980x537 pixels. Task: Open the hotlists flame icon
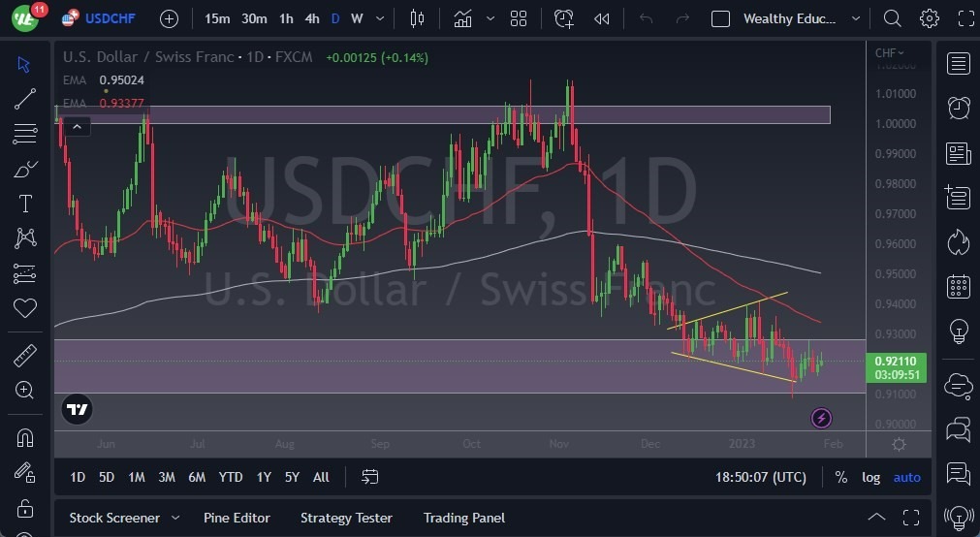(958, 242)
